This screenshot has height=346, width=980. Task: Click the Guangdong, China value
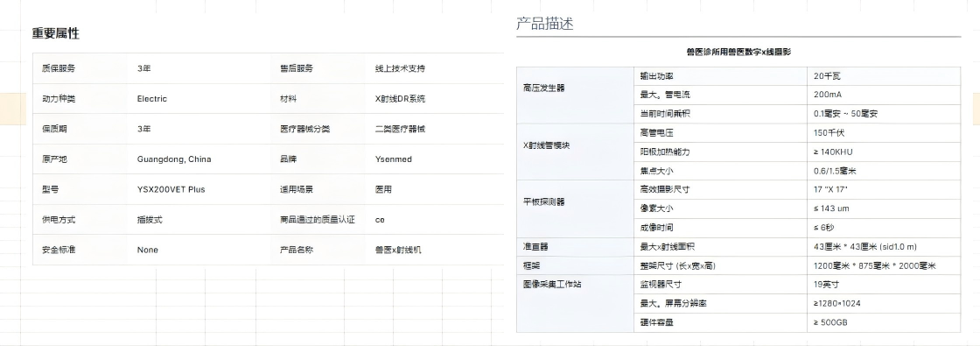[x=174, y=159]
